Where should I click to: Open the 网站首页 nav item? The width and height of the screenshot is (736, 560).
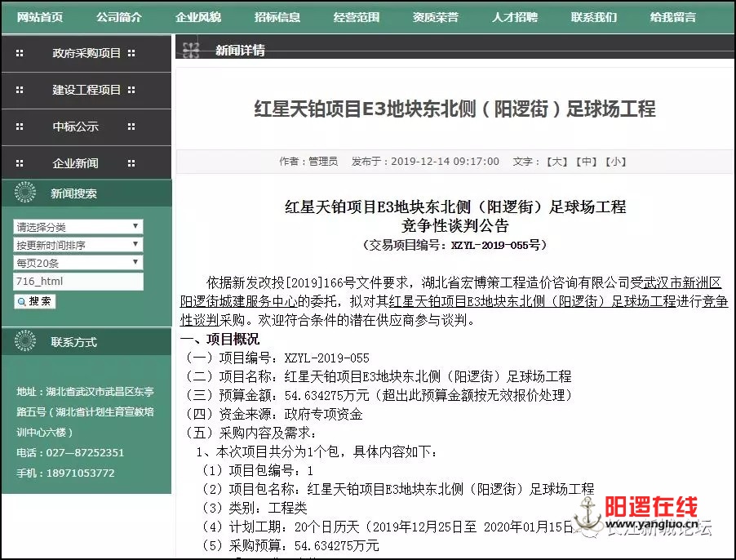(x=40, y=17)
